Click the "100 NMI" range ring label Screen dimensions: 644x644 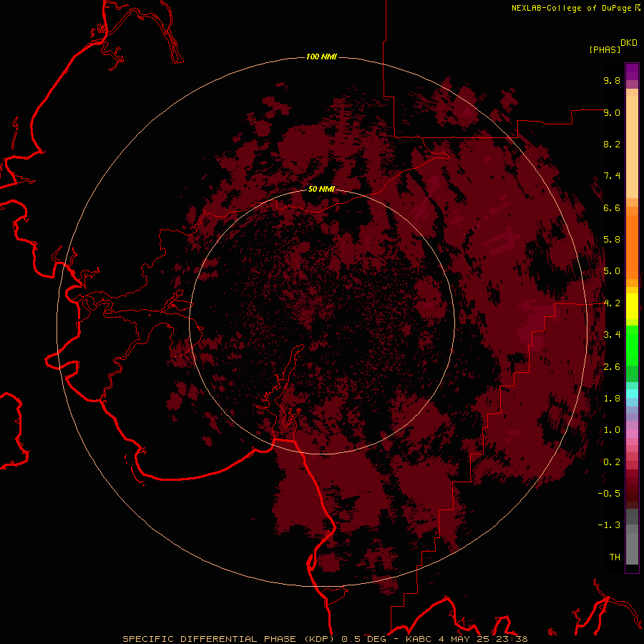coord(321,57)
